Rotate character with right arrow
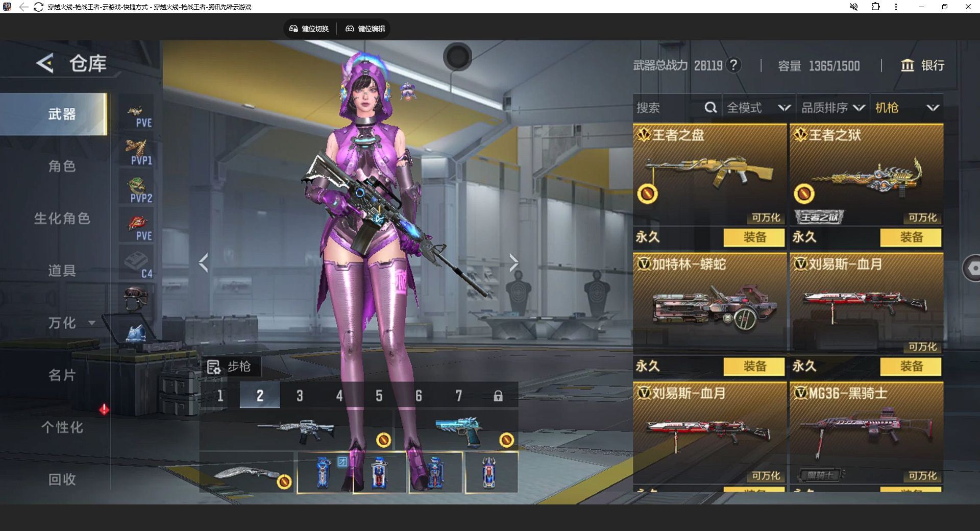 point(513,263)
